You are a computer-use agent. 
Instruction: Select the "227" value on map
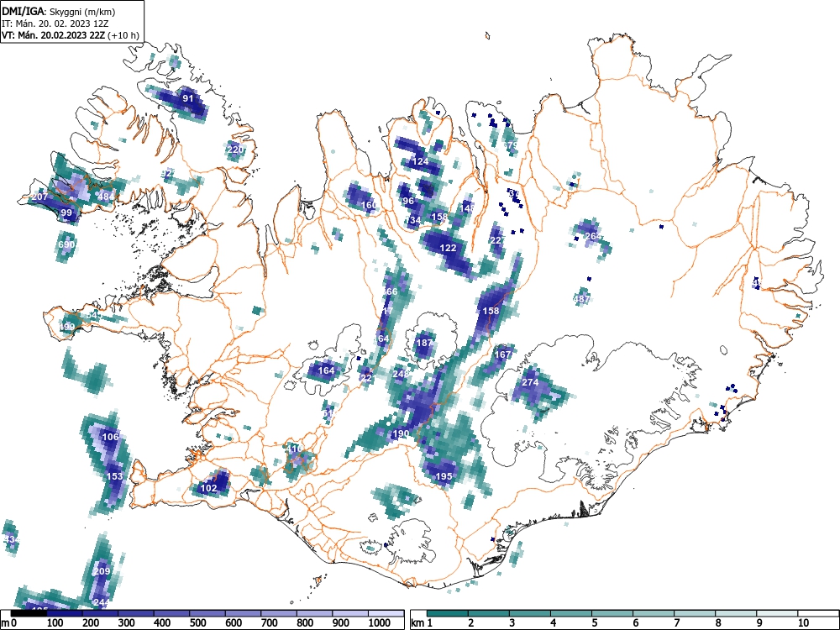pyautogui.click(x=496, y=240)
